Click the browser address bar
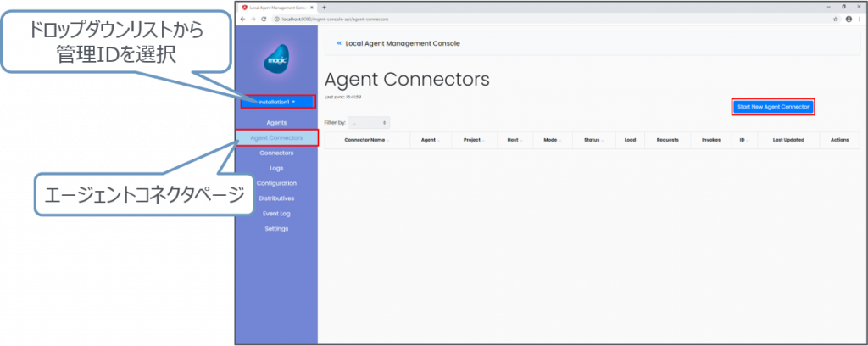 click(x=509, y=18)
